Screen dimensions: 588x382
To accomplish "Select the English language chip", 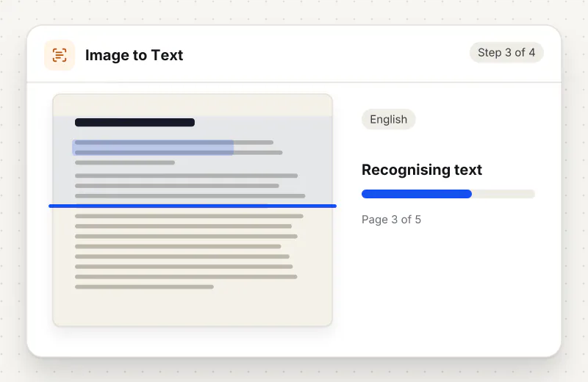I will [x=389, y=119].
